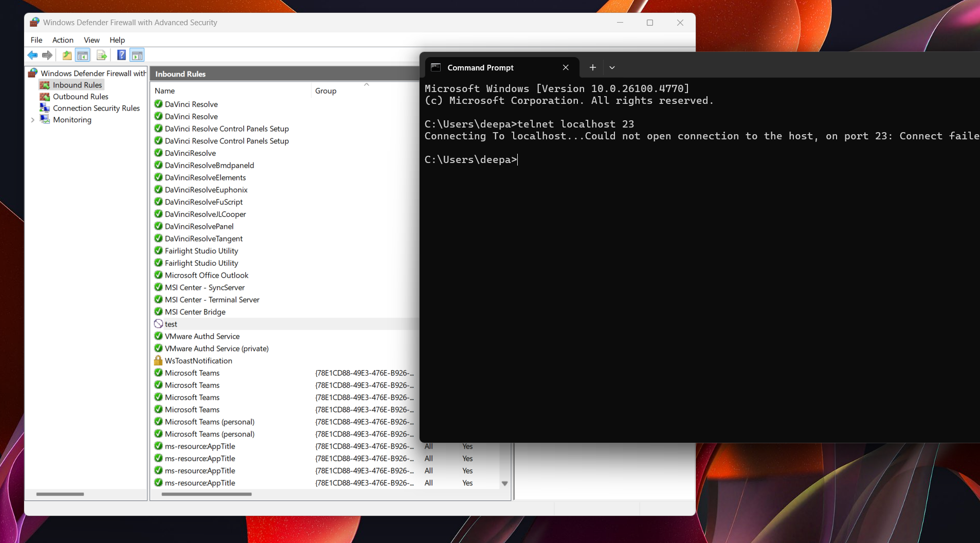Click the Monitoring tree icon

click(45, 120)
